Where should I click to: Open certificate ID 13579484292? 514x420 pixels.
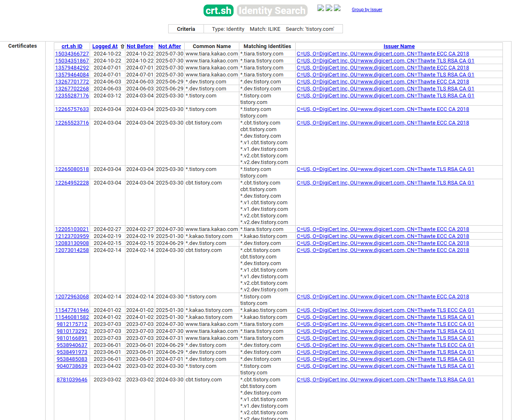click(x=72, y=68)
